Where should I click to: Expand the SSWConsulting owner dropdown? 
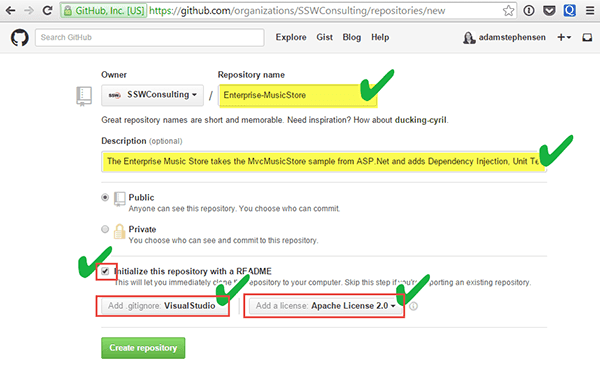152,95
